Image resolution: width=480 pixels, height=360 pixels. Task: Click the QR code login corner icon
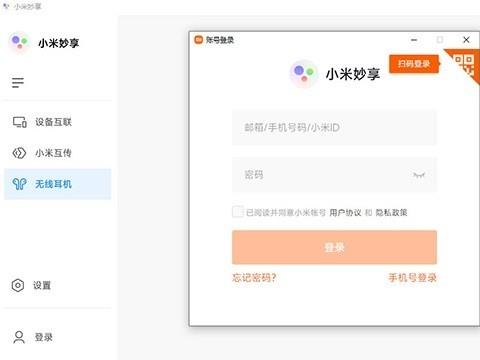pyautogui.click(x=464, y=65)
